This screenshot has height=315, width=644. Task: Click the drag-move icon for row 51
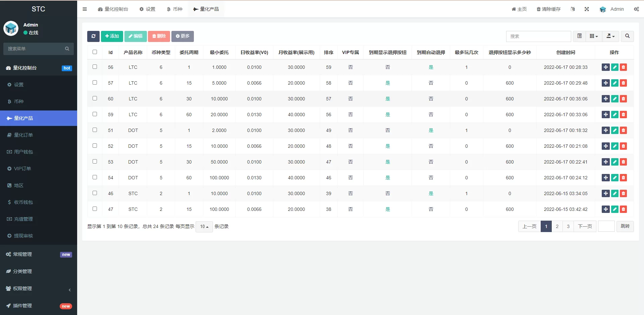[x=605, y=130]
